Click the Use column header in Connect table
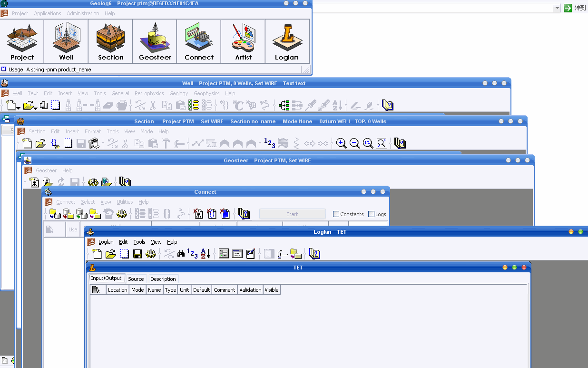Image resolution: width=588 pixels, height=368 pixels. click(73, 229)
